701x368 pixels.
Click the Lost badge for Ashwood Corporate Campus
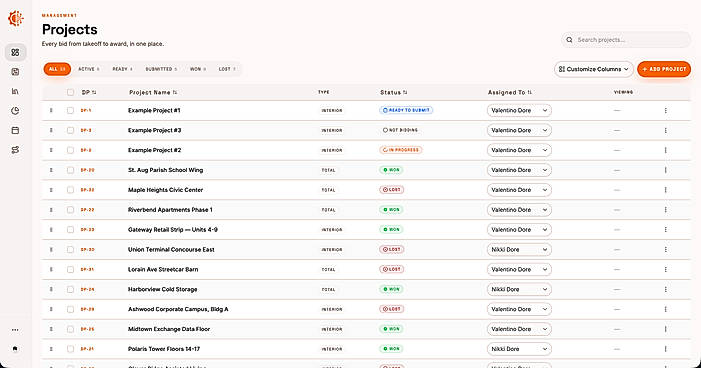pyautogui.click(x=392, y=309)
